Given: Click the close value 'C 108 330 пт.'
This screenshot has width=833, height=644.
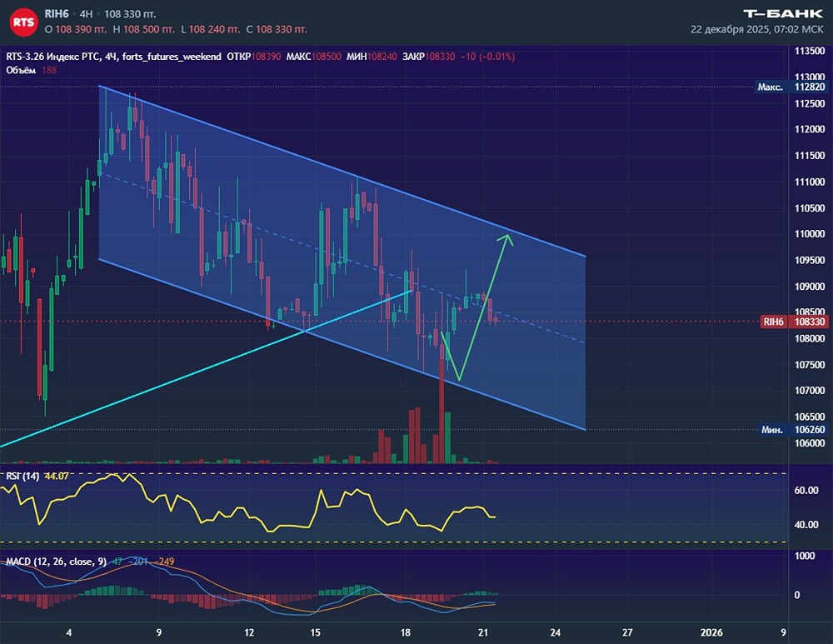Looking at the screenshot, I should tap(277, 29).
